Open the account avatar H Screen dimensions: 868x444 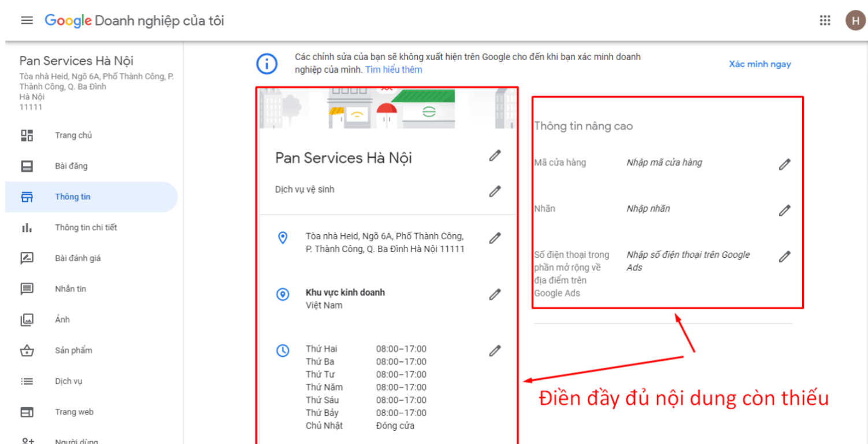[x=855, y=21]
